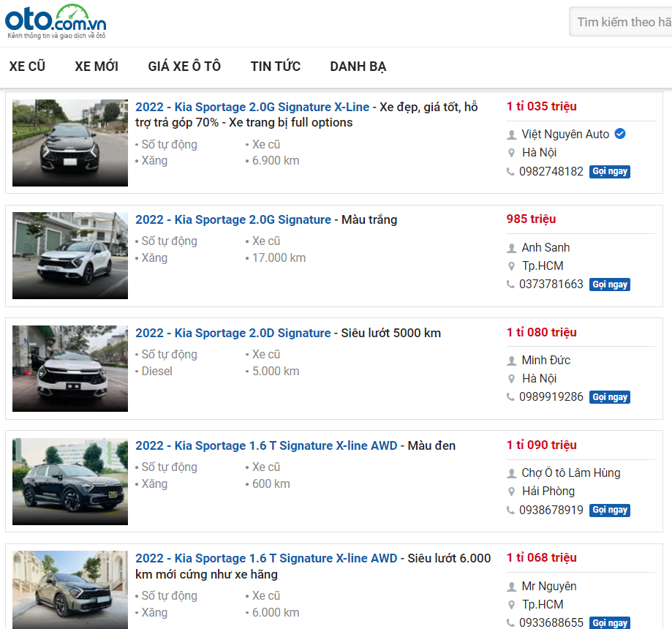
Task: View photo of black Sportage 2.0G X-Line
Action: tap(70, 143)
